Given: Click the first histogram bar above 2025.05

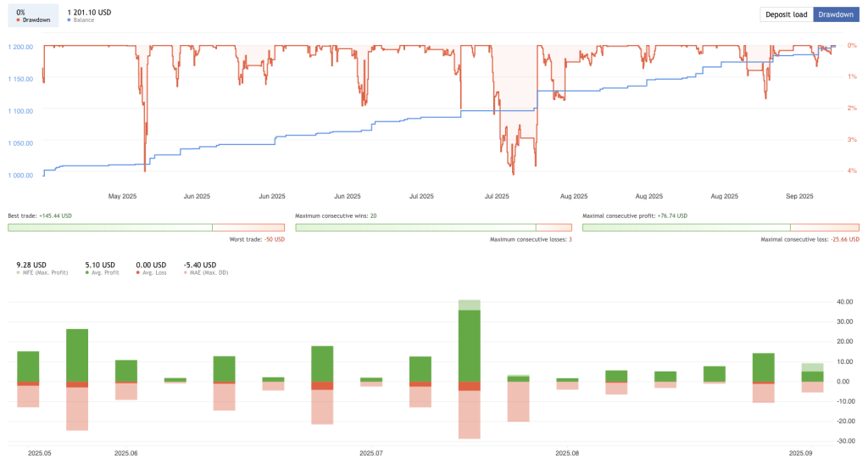Looking at the screenshot, I should tap(28, 366).
